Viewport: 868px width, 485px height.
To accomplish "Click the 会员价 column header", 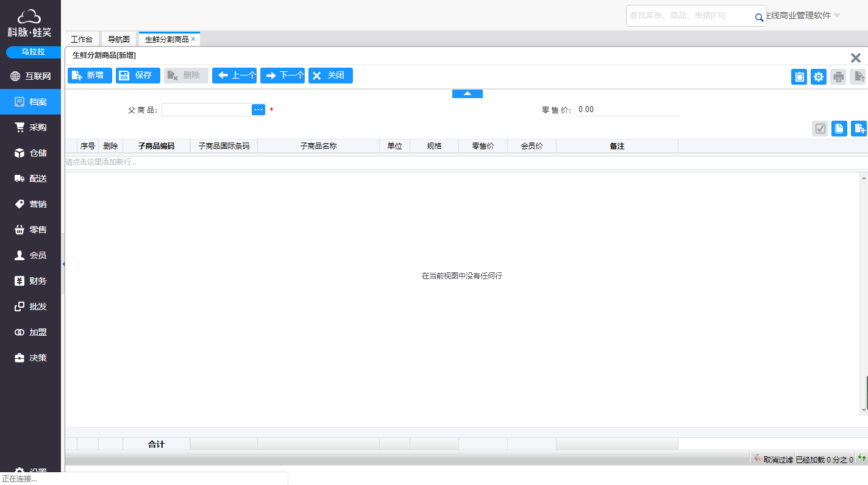I will click(532, 146).
